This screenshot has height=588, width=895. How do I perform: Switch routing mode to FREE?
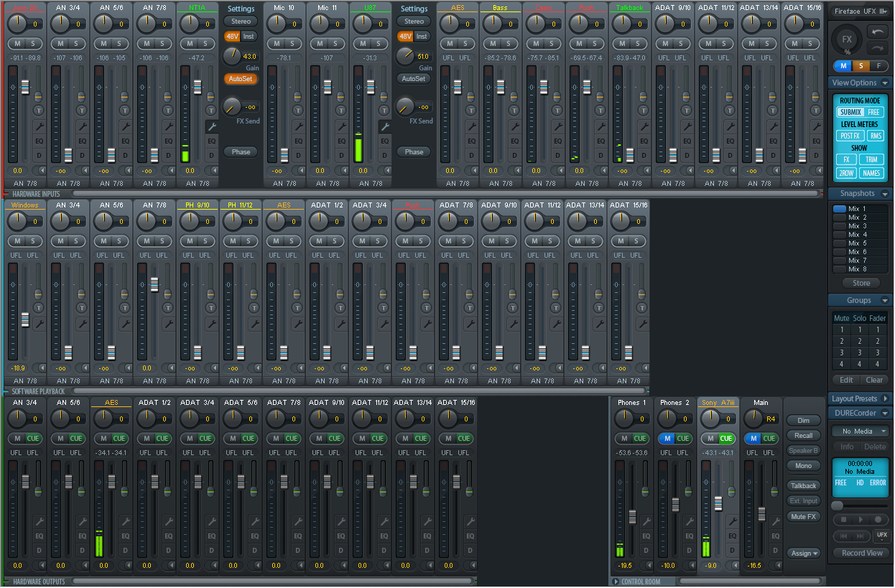click(873, 112)
